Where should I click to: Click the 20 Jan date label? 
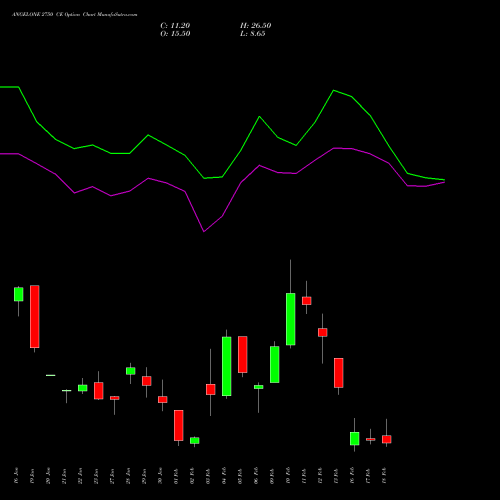point(48,476)
